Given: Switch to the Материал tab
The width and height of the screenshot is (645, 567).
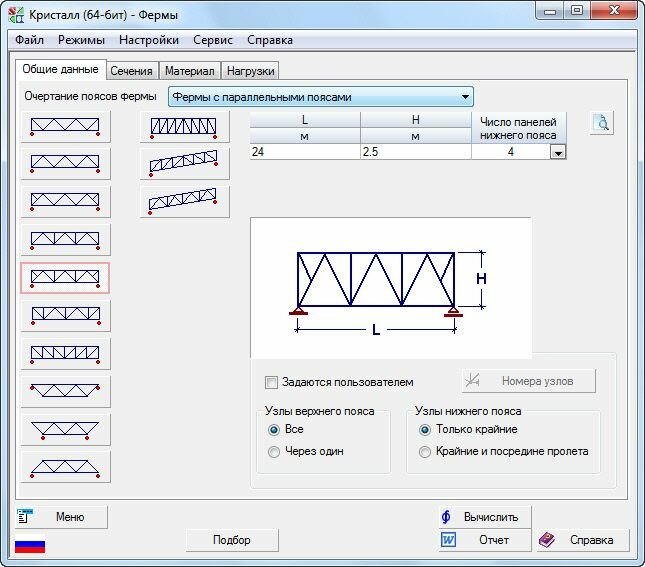Looking at the screenshot, I should 190,71.
